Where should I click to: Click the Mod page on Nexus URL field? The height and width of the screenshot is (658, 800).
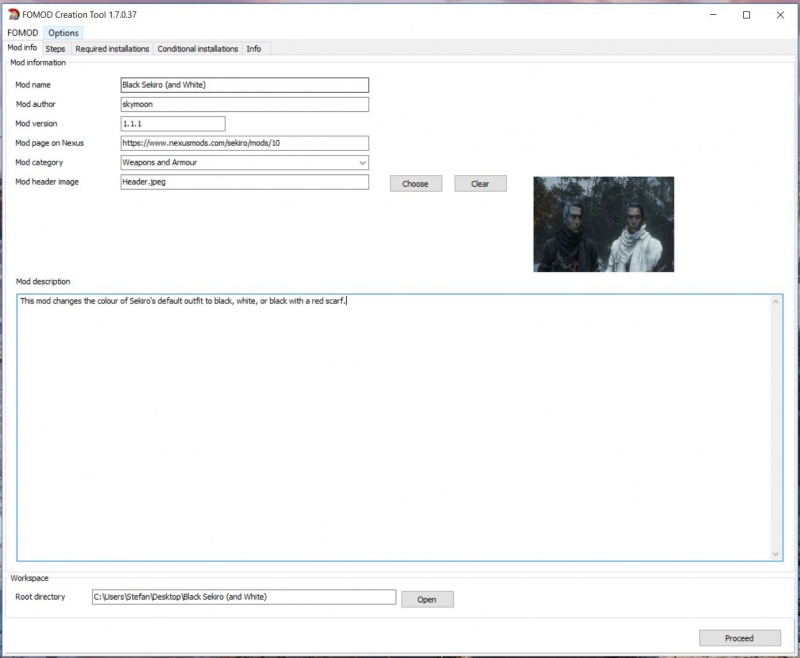pos(245,143)
